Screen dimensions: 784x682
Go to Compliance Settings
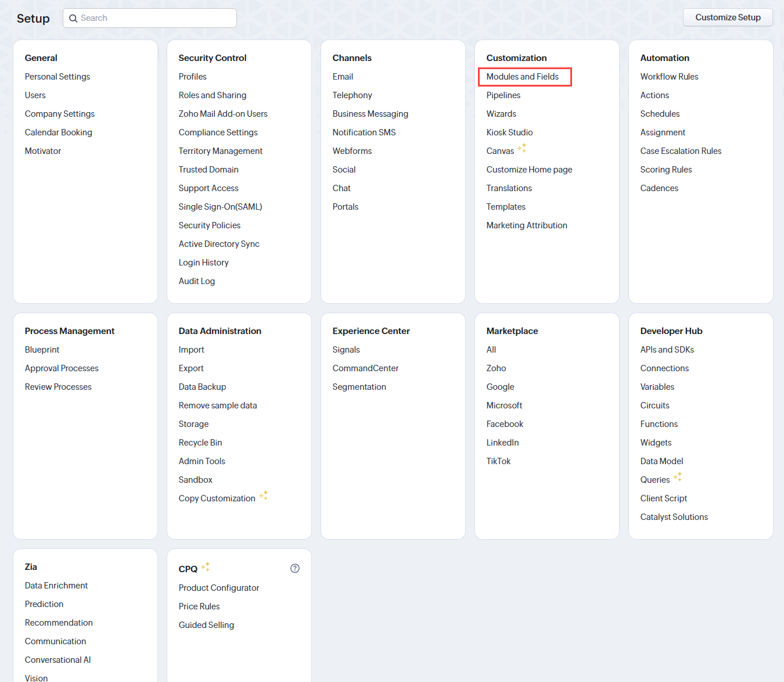[x=218, y=132]
